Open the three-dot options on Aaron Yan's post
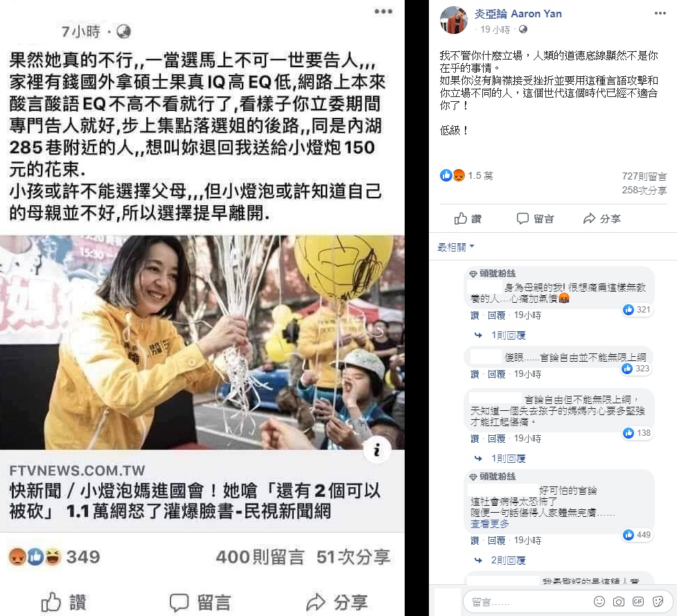This screenshot has width=677, height=616. pyautogui.click(x=660, y=13)
